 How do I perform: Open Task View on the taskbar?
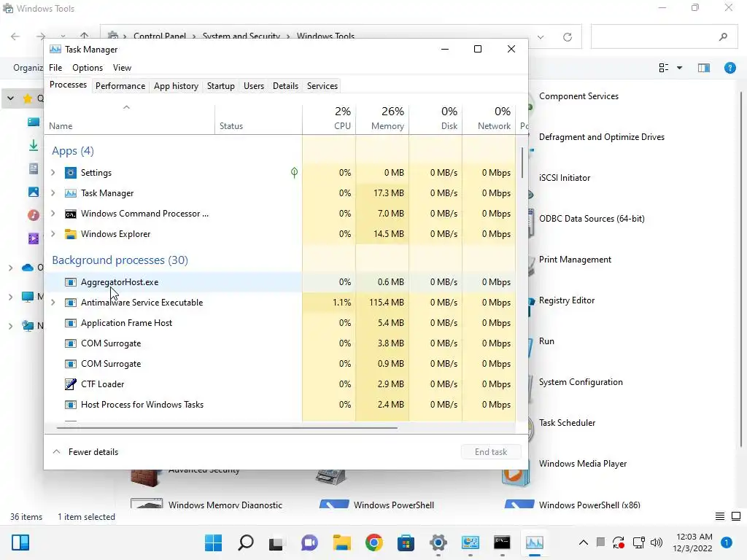(x=276, y=542)
